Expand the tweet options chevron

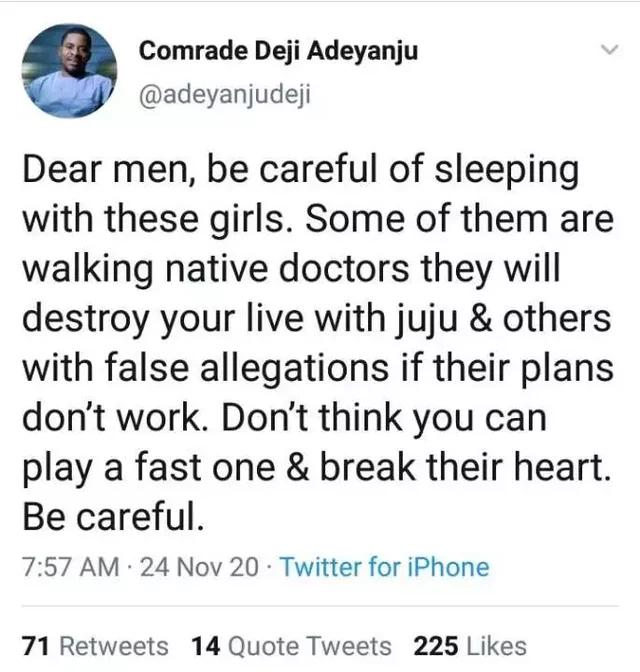tap(609, 49)
